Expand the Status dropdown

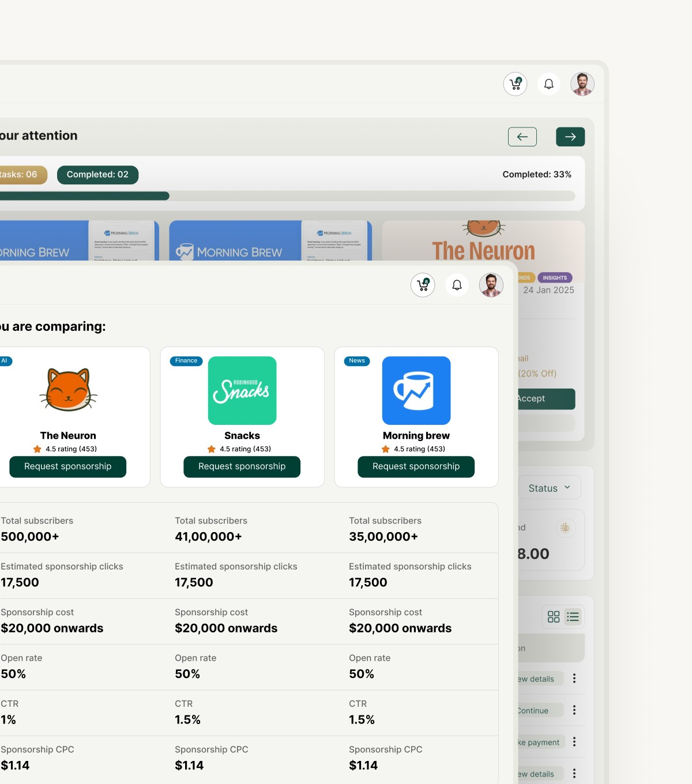pyautogui.click(x=550, y=488)
